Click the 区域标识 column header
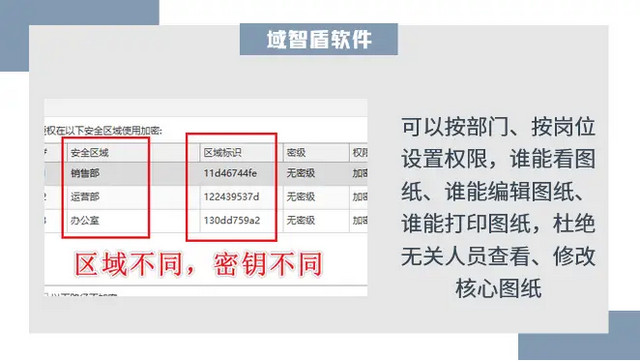The image size is (640, 361). tap(241, 153)
